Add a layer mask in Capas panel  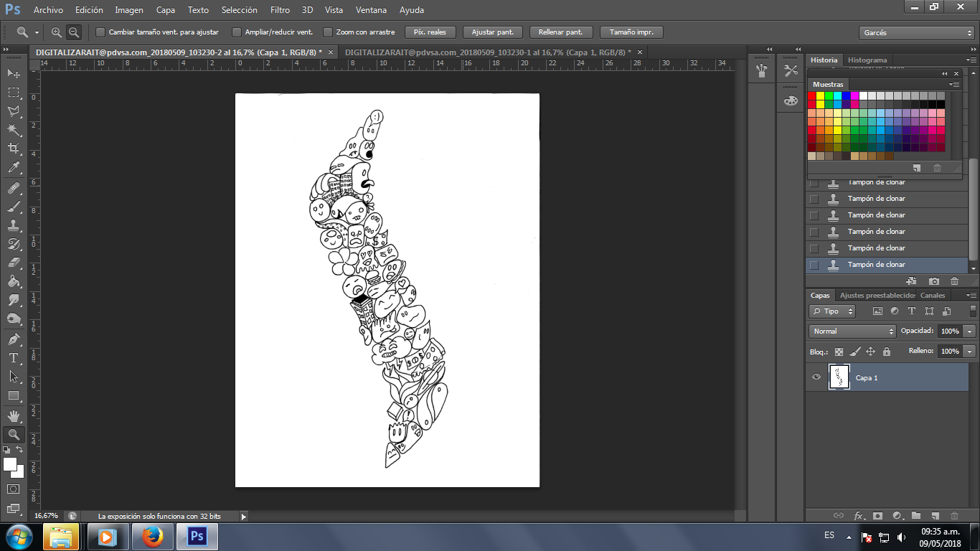(877, 515)
